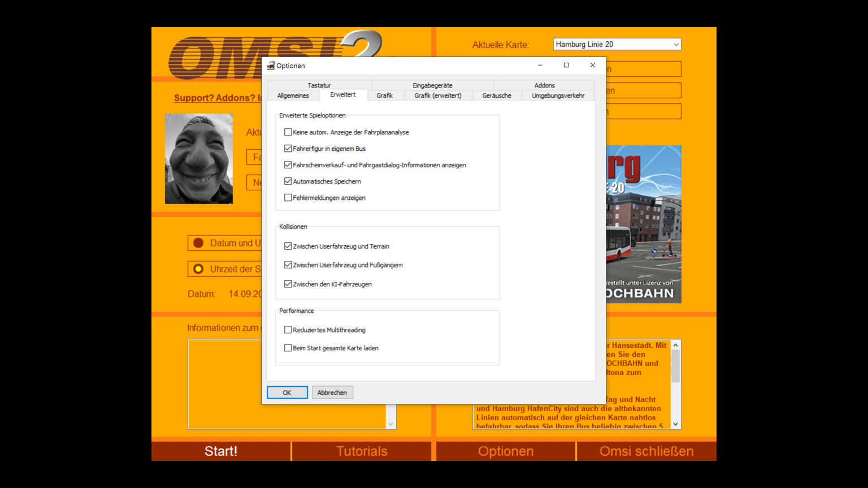Viewport: 868px width, 488px height.
Task: Maximize the Optionen dialog window
Action: pyautogui.click(x=566, y=66)
